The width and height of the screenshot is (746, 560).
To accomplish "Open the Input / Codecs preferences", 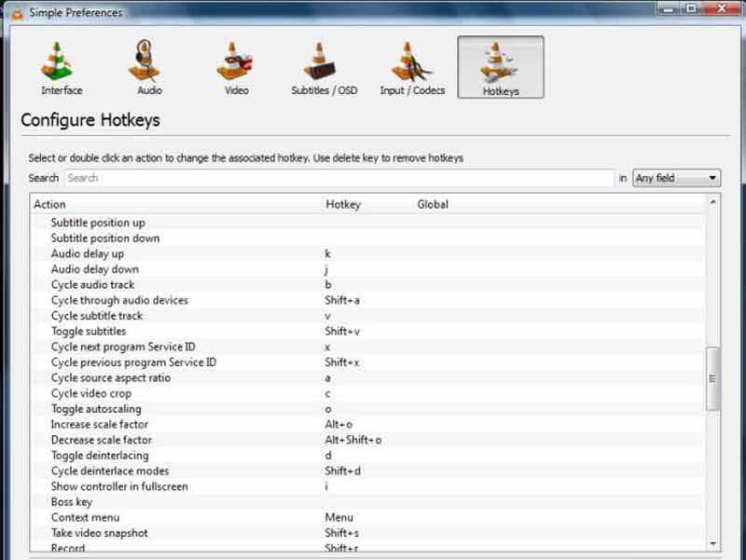I will pos(412,67).
